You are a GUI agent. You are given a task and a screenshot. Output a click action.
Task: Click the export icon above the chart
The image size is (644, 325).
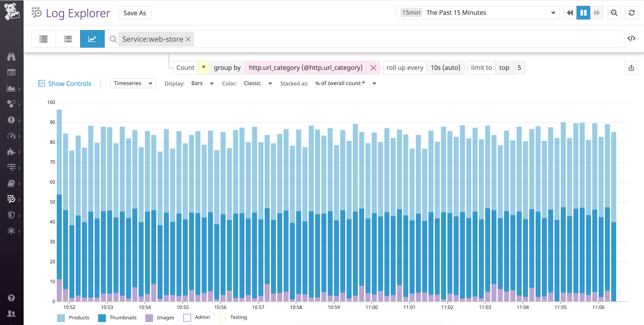click(x=631, y=68)
